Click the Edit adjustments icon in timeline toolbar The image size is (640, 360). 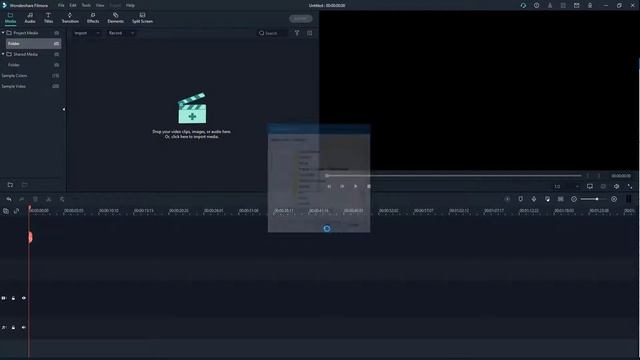[x=62, y=199]
